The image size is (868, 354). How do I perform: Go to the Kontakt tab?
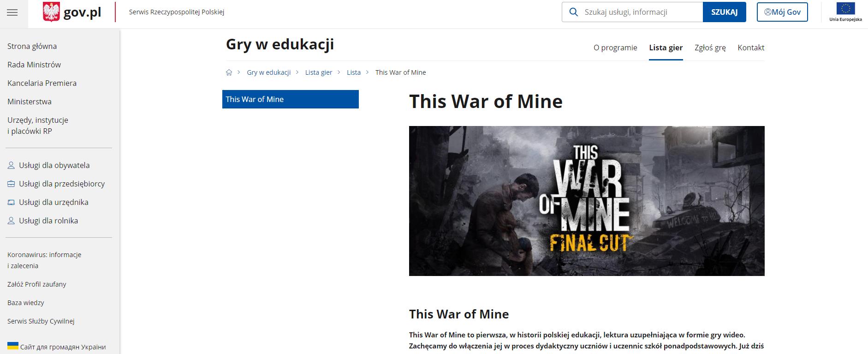point(751,48)
